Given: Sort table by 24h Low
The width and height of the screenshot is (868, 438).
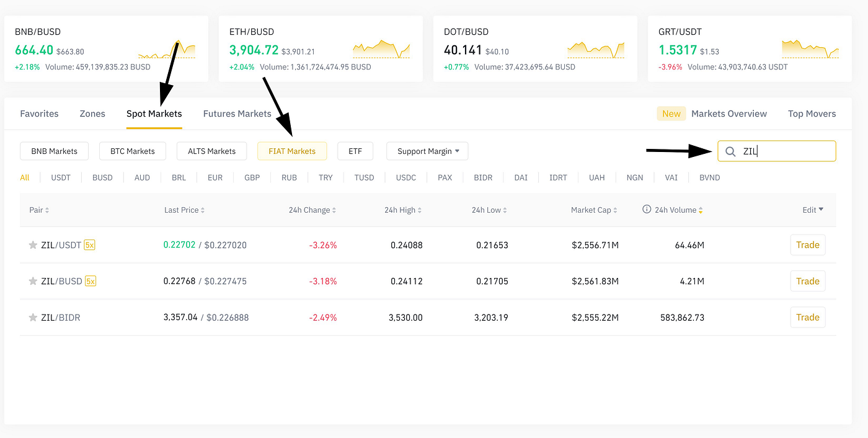Looking at the screenshot, I should point(489,210).
